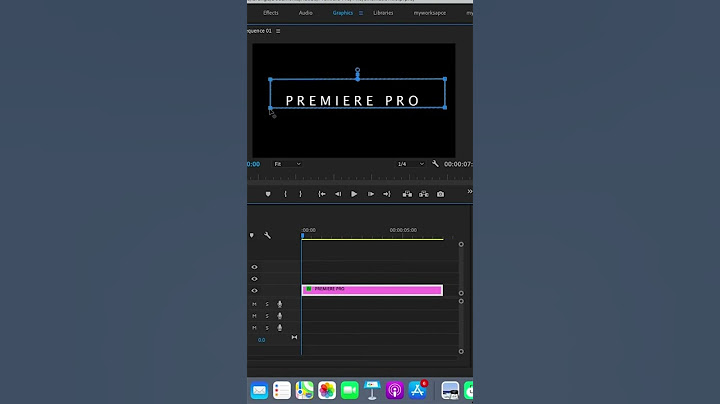Open the 1/4 playback resolution dropdown

click(411, 164)
